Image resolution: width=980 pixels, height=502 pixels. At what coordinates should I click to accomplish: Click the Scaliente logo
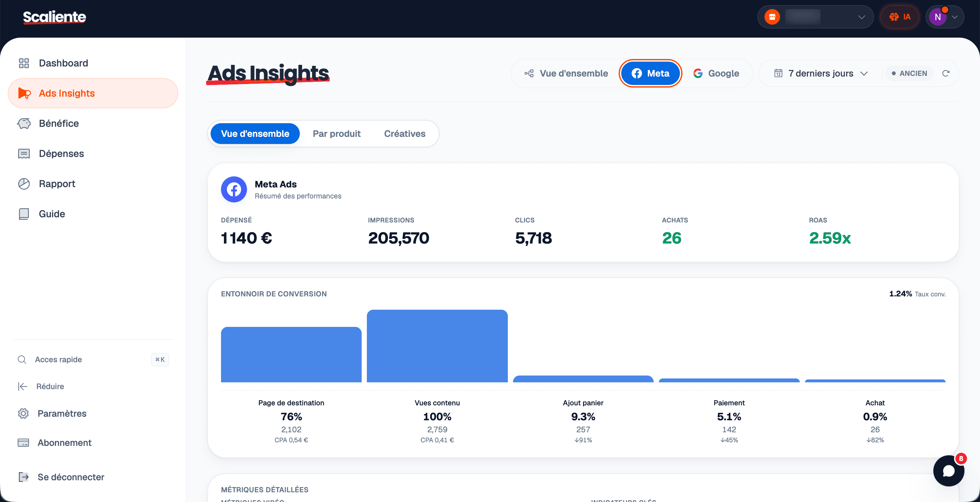click(x=54, y=17)
